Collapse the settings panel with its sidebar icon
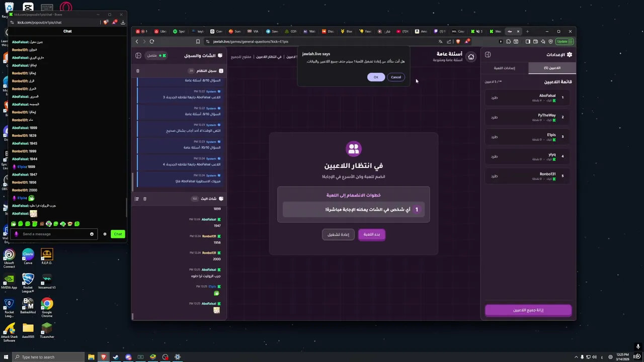The image size is (644, 362). [x=488, y=54]
